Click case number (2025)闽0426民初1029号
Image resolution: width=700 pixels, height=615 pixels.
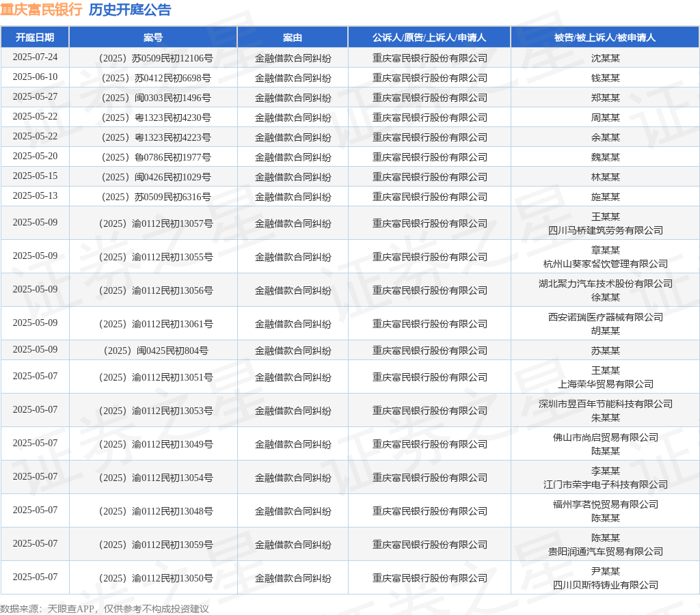click(x=155, y=177)
